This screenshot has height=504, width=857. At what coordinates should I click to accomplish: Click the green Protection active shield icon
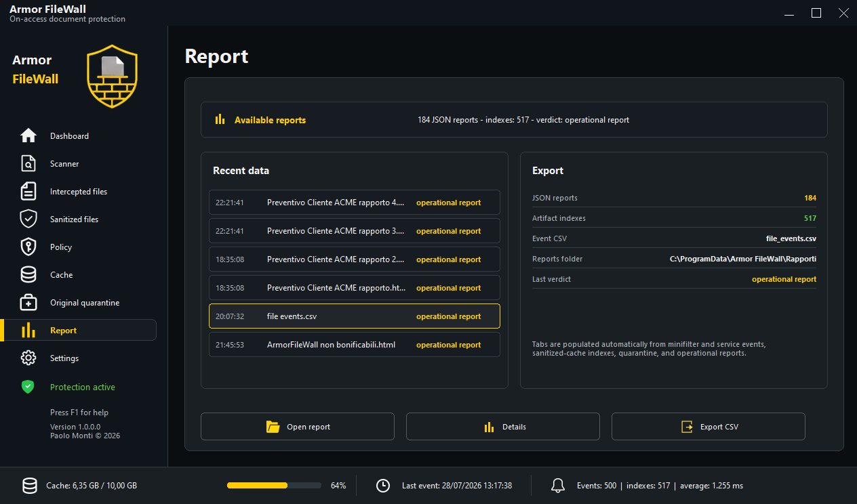tap(28, 387)
